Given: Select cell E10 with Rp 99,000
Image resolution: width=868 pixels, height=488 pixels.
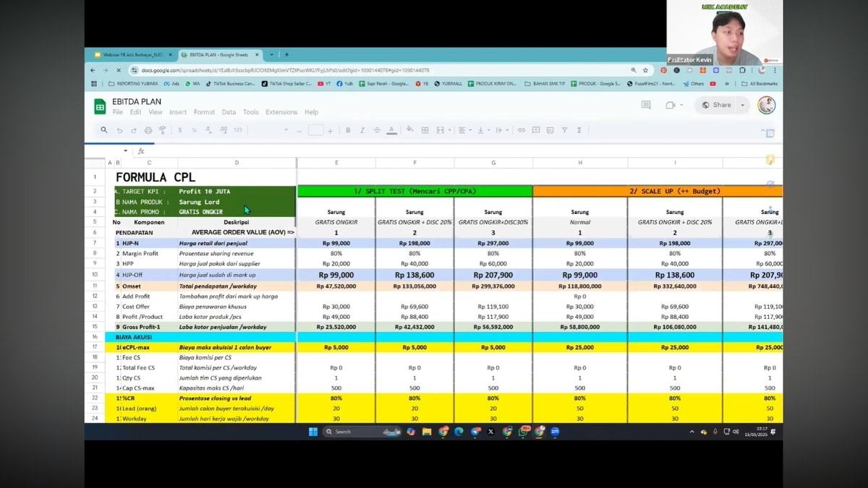Looking at the screenshot, I should click(x=336, y=275).
